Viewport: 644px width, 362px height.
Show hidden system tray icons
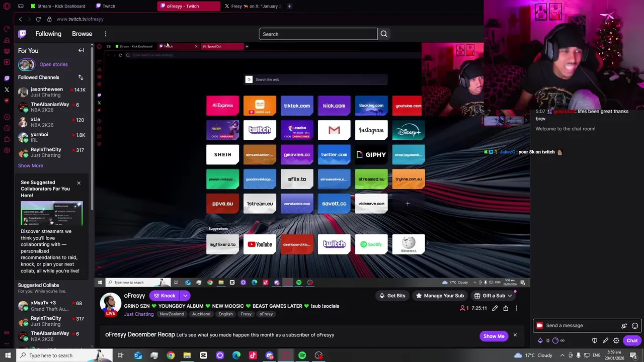pos(562,355)
